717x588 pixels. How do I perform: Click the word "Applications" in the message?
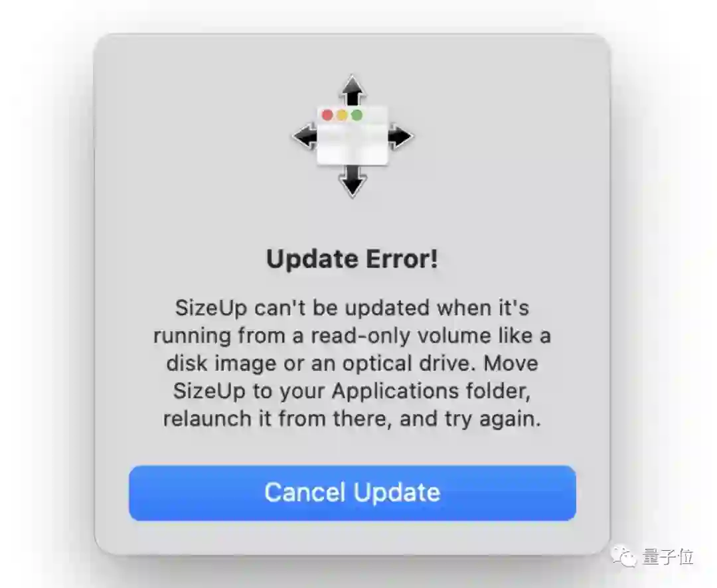coord(396,392)
